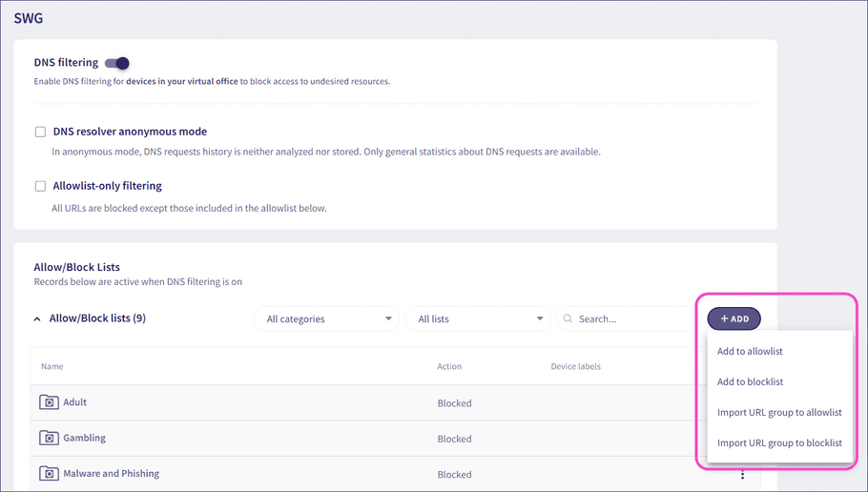The height and width of the screenshot is (492, 868).
Task: Open the Malware and Phishing row options menu
Action: coord(742,474)
